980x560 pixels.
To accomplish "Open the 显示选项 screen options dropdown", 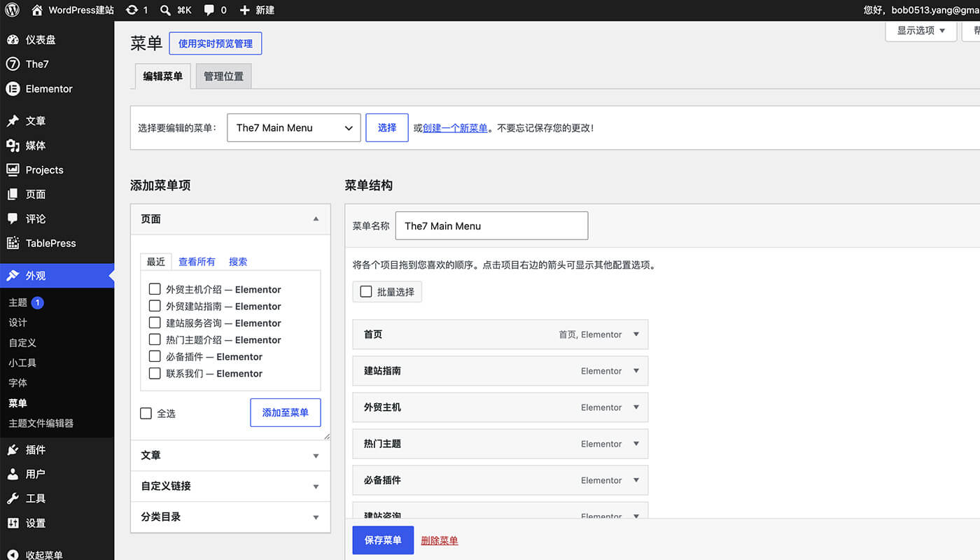I will (921, 31).
